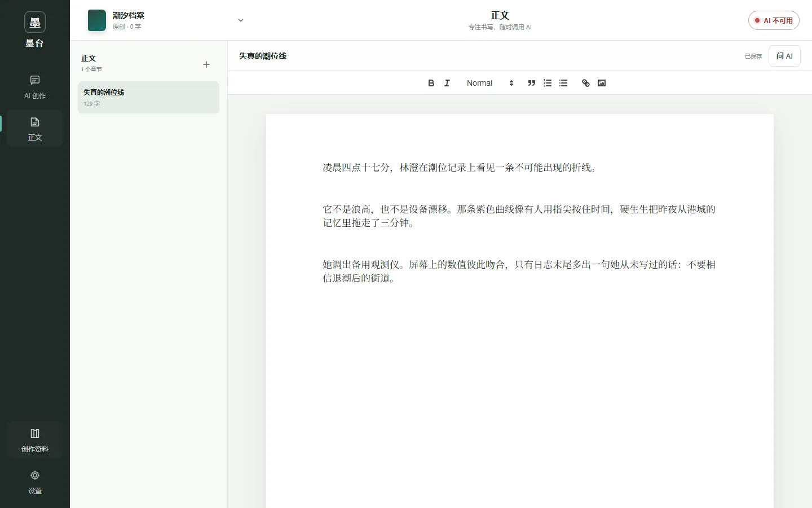Add a new chapter with plus icon
Image resolution: width=812 pixels, height=508 pixels.
pyautogui.click(x=206, y=64)
